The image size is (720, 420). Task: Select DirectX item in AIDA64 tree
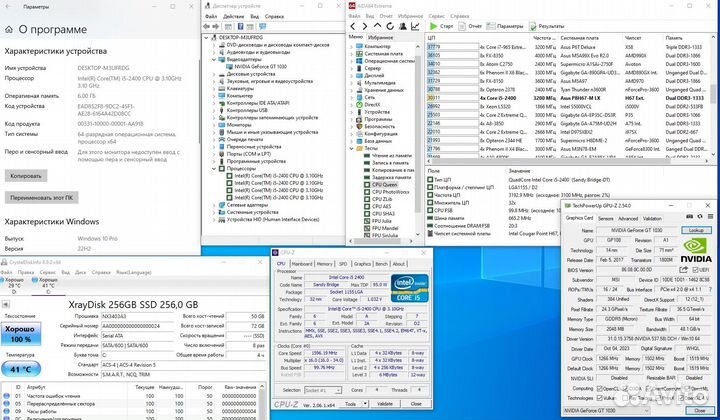coord(372,105)
